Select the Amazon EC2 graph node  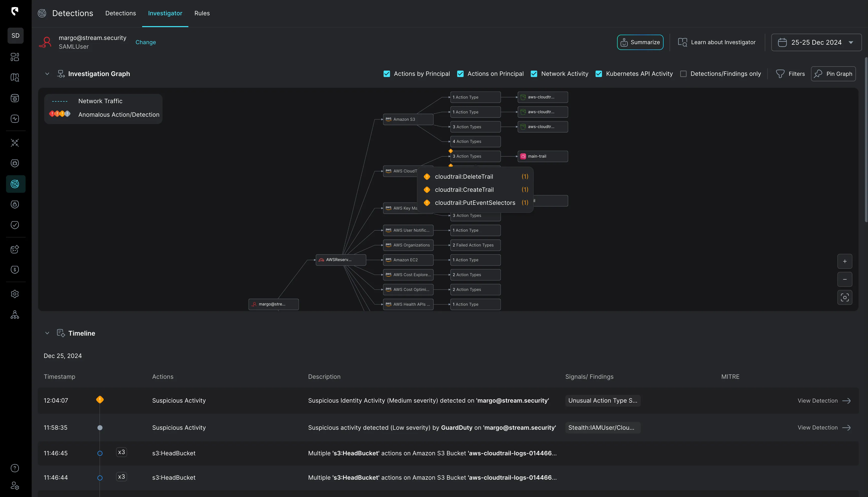tap(408, 260)
